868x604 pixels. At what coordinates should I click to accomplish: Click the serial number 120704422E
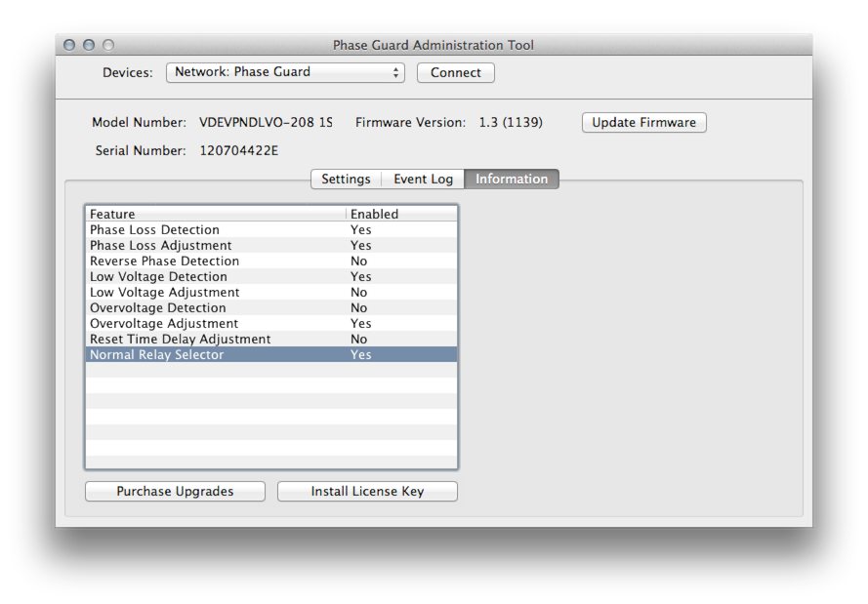pyautogui.click(x=238, y=150)
